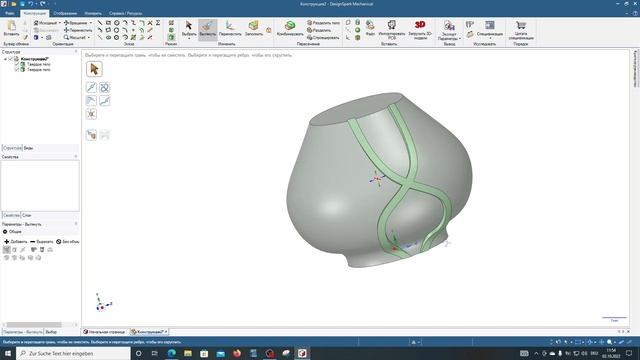
Task: Switch to the Слои panel tab
Action: (27, 215)
